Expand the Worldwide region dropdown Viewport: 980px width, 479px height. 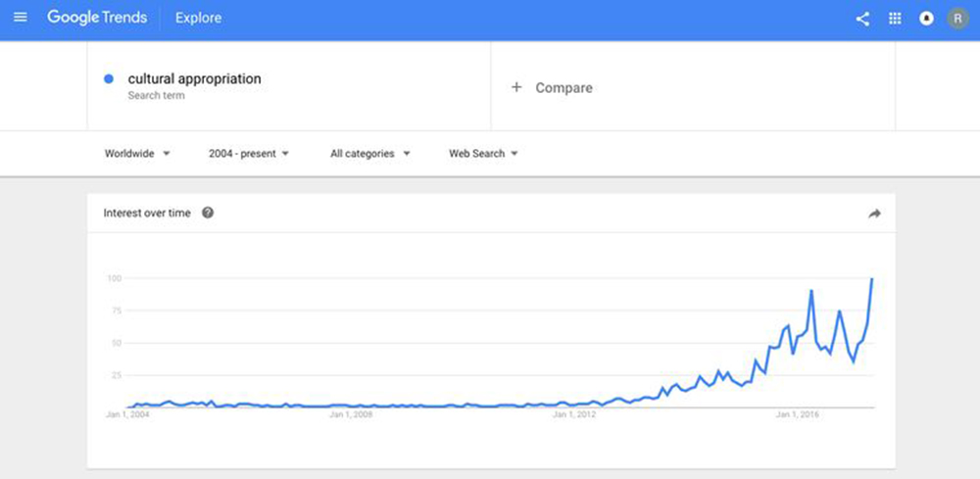point(137,154)
